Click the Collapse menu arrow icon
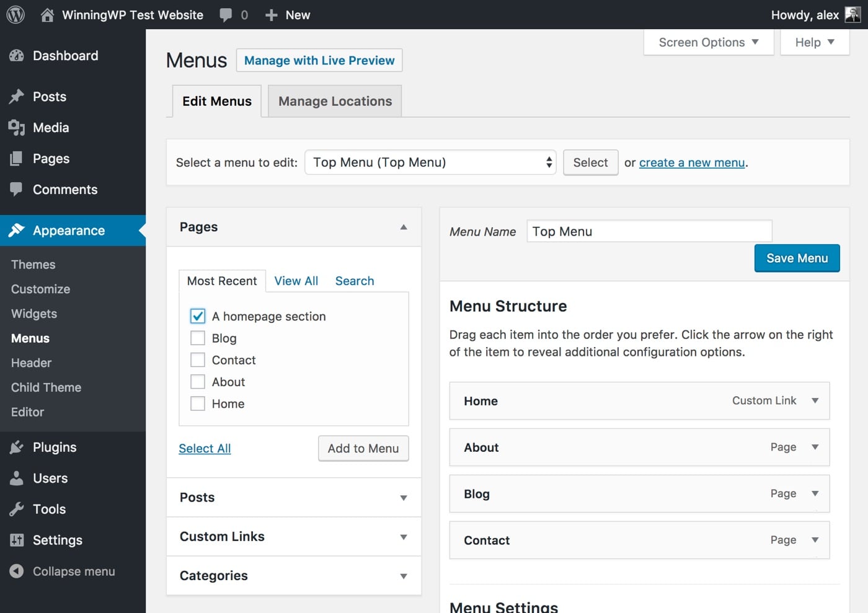The width and height of the screenshot is (868, 613). tap(17, 571)
